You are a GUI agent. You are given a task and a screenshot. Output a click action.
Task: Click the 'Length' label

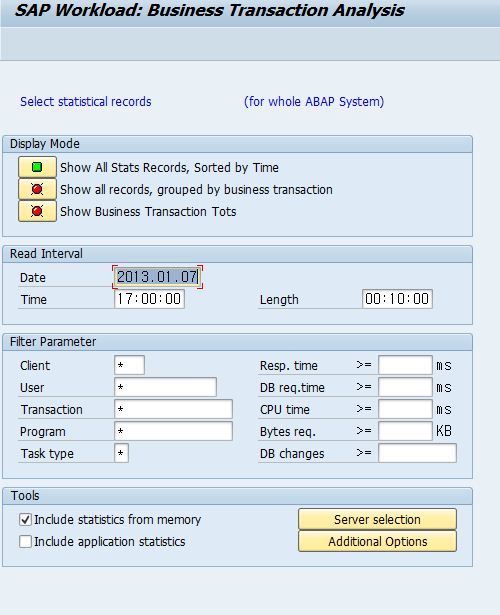279,300
